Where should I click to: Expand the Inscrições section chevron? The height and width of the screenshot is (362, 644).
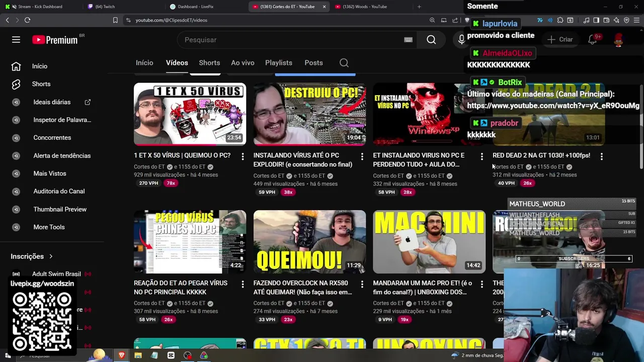pos(51,256)
